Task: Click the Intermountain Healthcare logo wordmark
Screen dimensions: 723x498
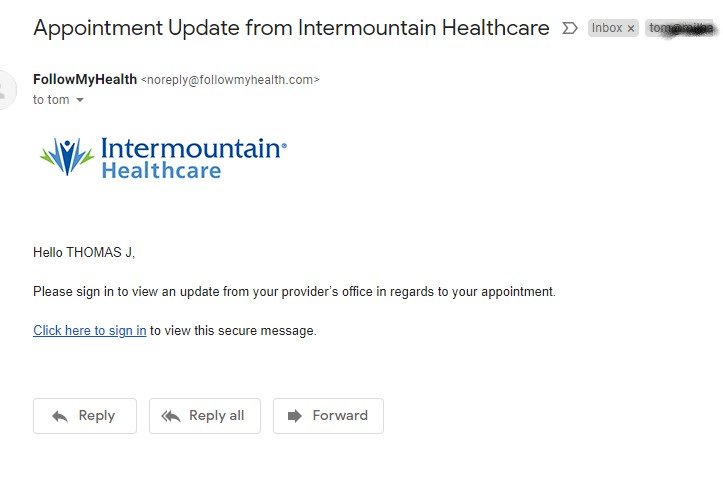Action: point(192,158)
